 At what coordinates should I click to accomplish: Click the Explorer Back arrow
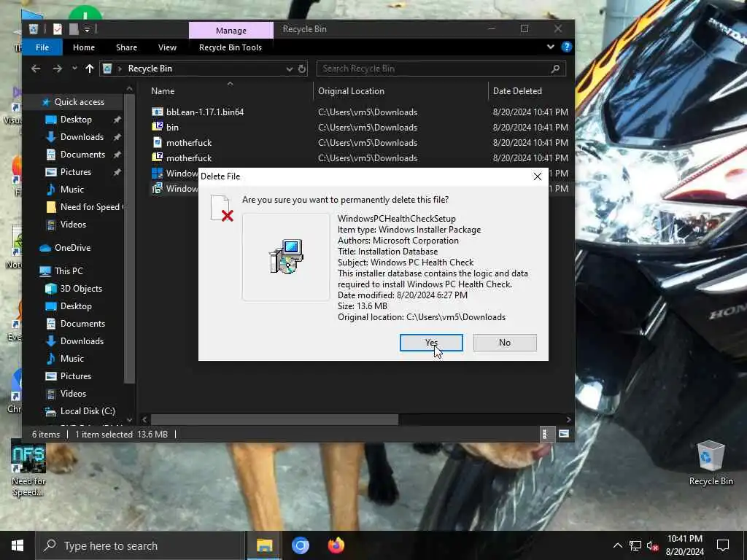[x=36, y=69]
